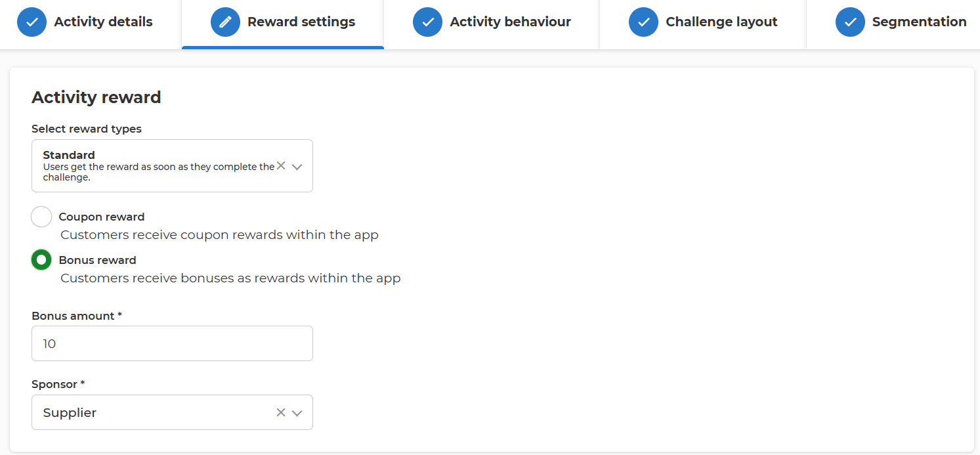Click the Bonus reward label text
980x455 pixels.
click(98, 260)
